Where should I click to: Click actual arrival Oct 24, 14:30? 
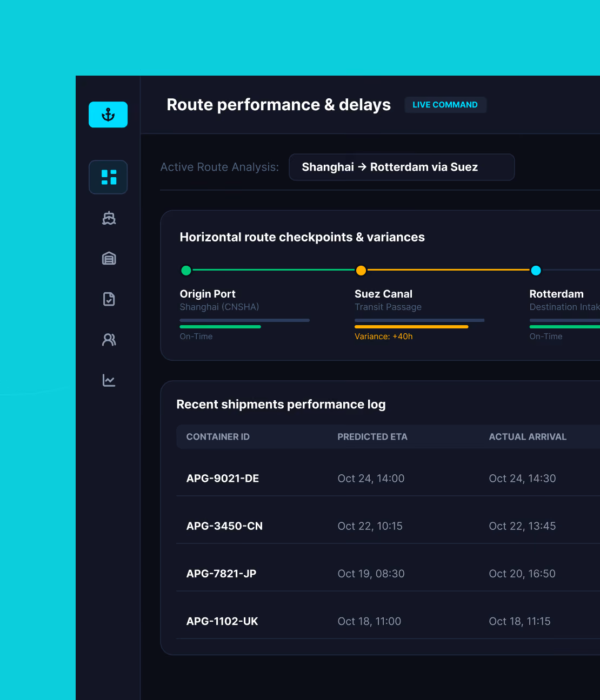pyautogui.click(x=522, y=479)
